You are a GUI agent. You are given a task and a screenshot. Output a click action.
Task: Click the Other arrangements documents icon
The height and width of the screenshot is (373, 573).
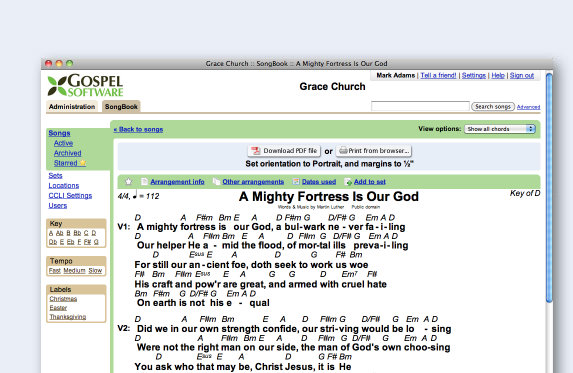coord(217,182)
